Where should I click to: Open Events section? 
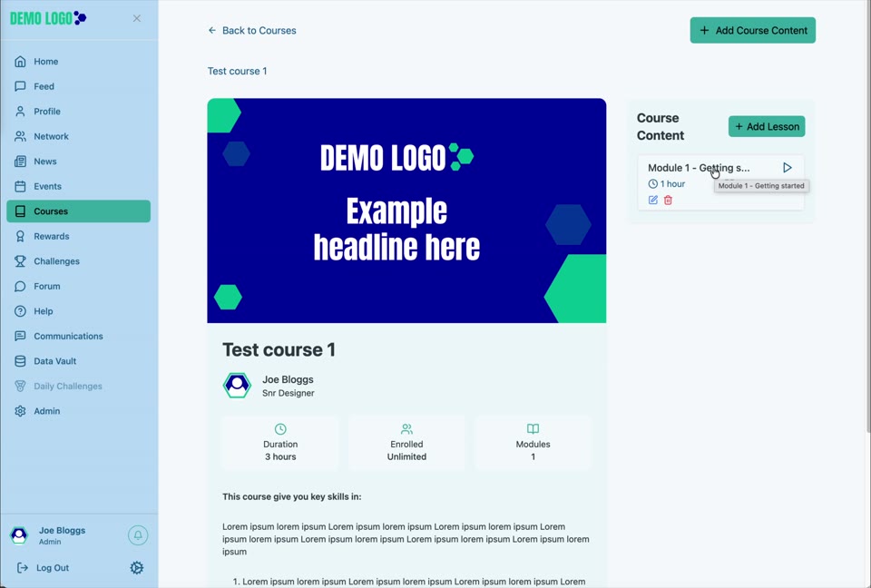(78, 186)
